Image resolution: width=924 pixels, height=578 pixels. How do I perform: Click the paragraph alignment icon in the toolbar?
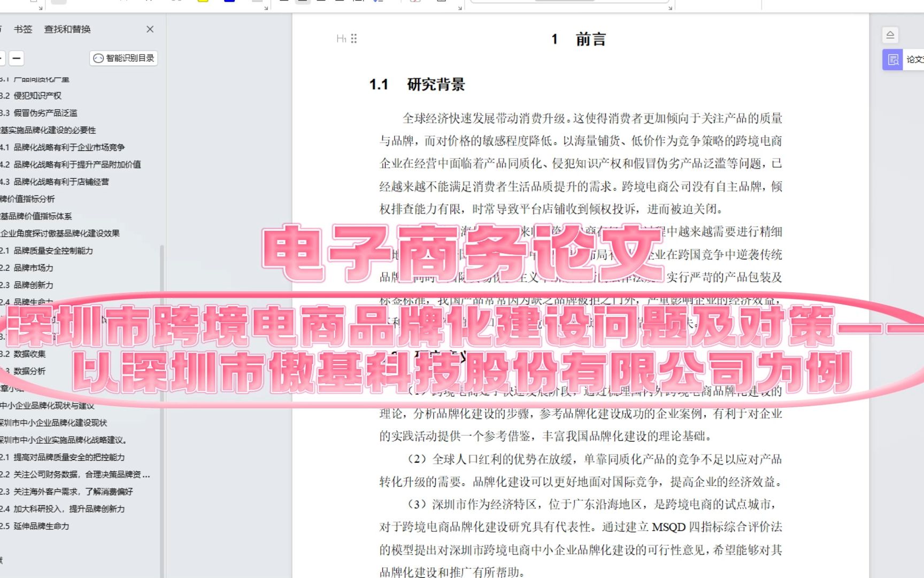pyautogui.click(x=303, y=2)
